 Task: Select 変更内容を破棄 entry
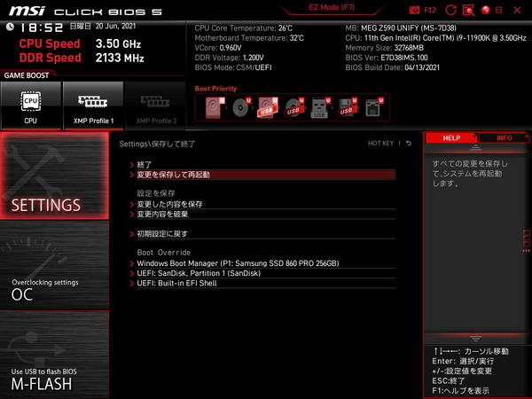point(262,214)
